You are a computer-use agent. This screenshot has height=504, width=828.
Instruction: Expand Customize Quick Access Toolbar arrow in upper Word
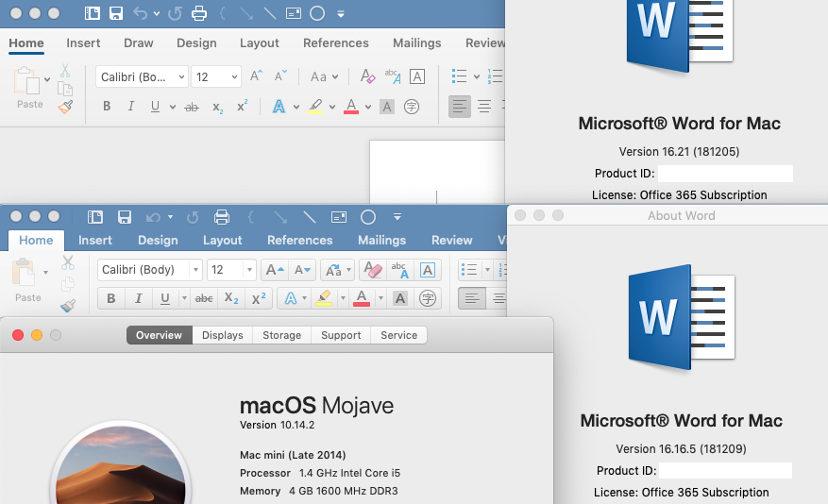pyautogui.click(x=341, y=14)
